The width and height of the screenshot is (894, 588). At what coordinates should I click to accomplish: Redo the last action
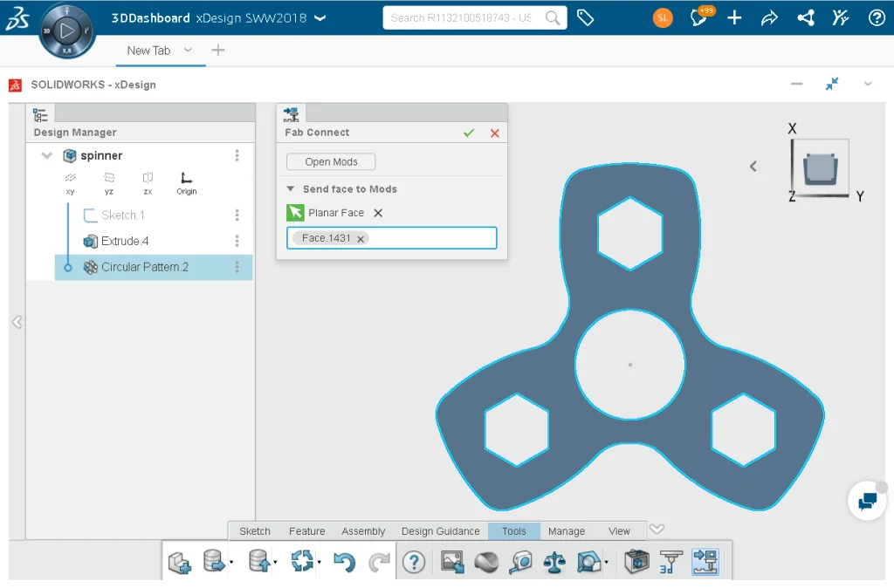(378, 561)
